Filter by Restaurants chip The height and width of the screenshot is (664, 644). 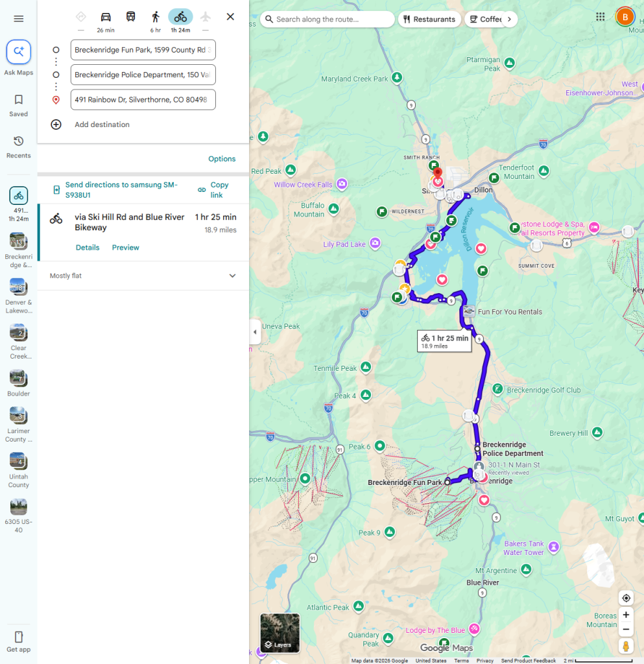(x=429, y=19)
